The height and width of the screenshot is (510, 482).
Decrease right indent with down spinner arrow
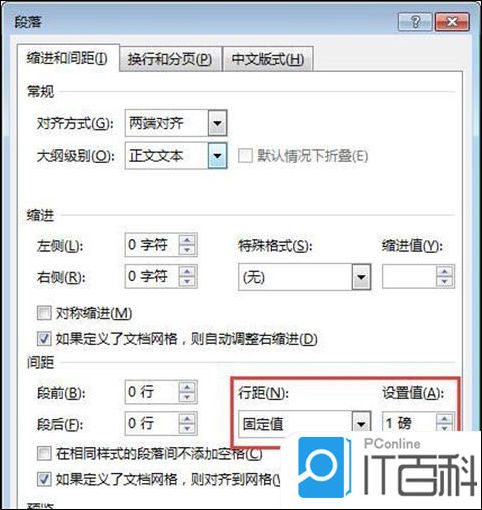[187, 282]
